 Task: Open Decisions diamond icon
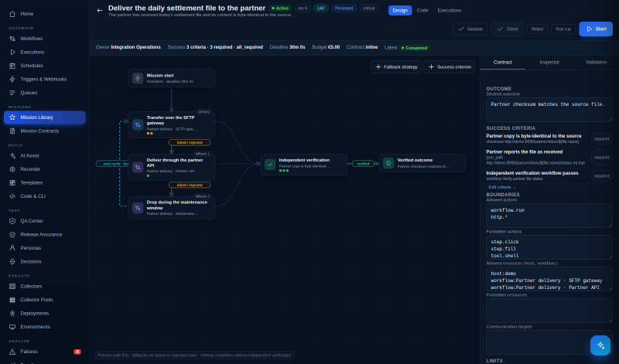12,262
